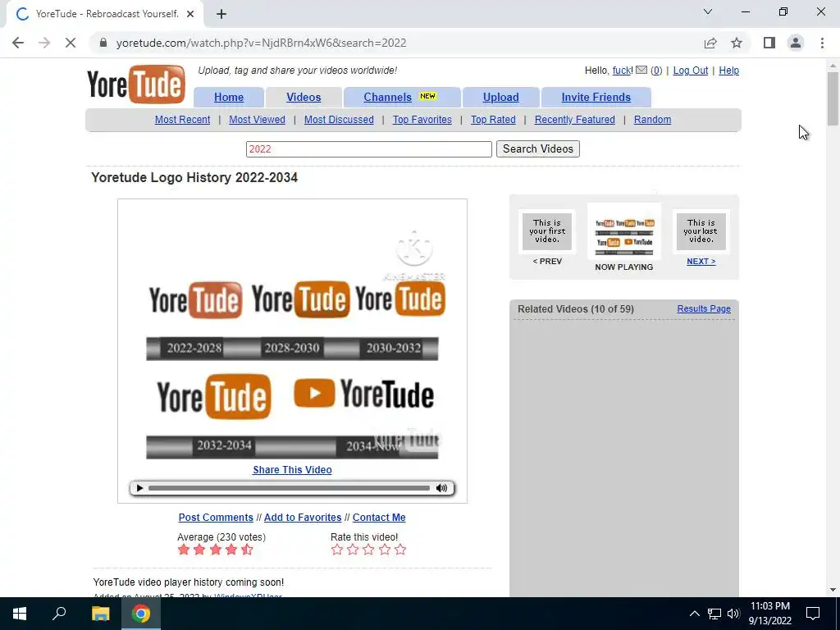Click the page vertical scrollbar thumb
This screenshot has height=630, width=840.
point(833,98)
